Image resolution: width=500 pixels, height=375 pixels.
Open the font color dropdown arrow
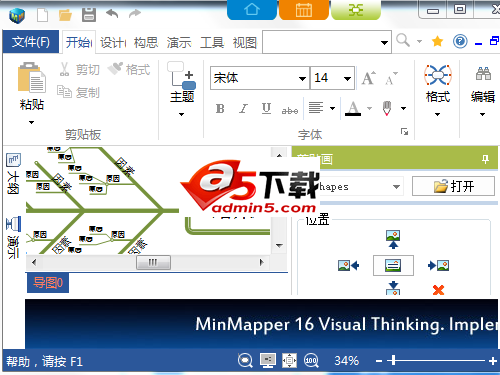[x=369, y=108]
